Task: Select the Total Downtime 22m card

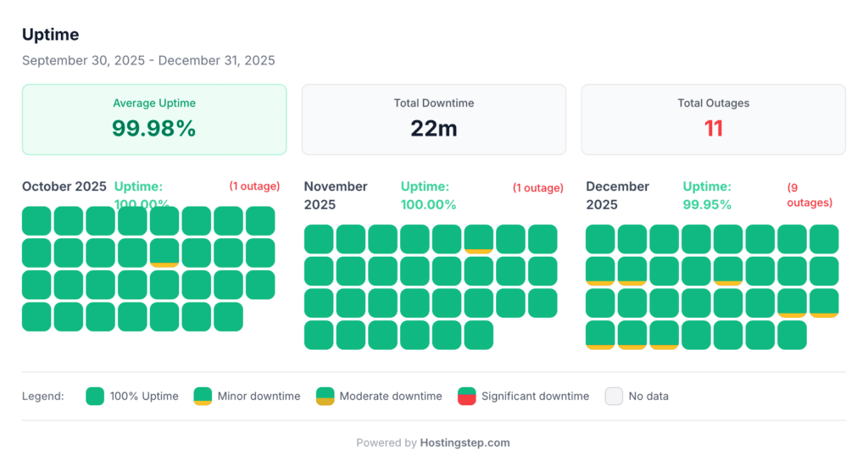Action: click(x=434, y=119)
